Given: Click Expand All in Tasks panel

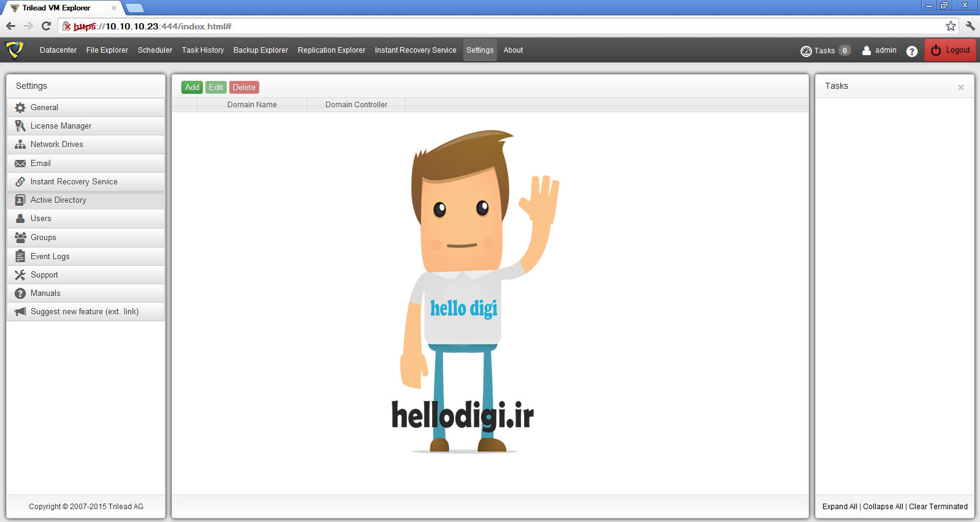Looking at the screenshot, I should coord(840,507).
